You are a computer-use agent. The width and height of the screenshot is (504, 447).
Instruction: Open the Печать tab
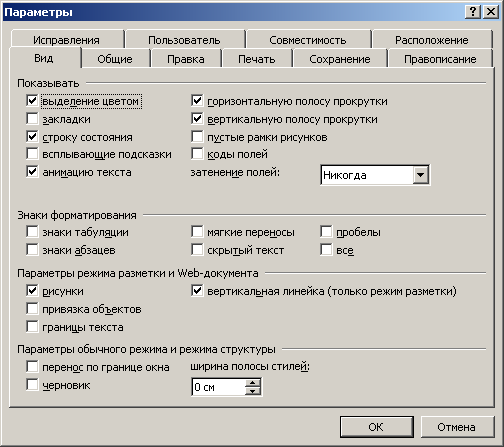click(257, 59)
